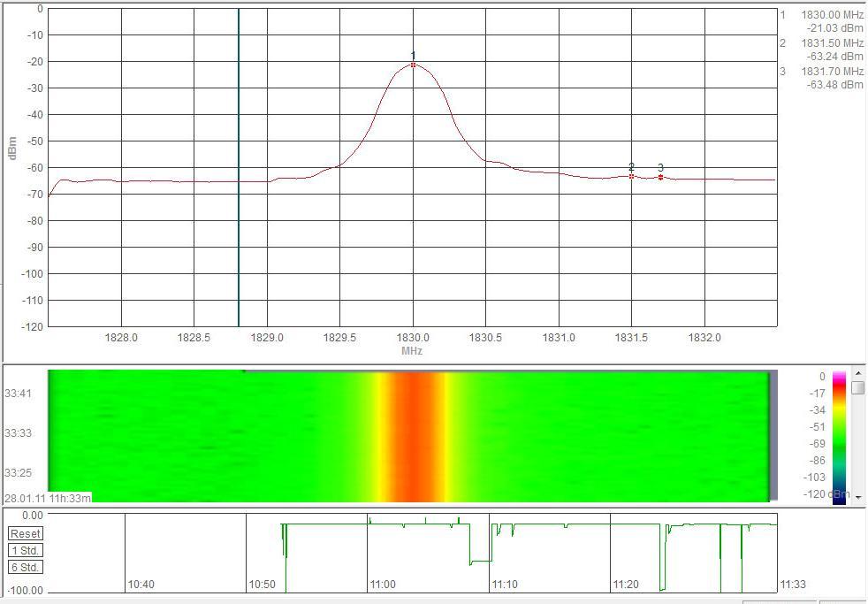Click the 1830.0 frequency axis tick label
Viewport: 868px width, 604px height.
tap(413, 337)
